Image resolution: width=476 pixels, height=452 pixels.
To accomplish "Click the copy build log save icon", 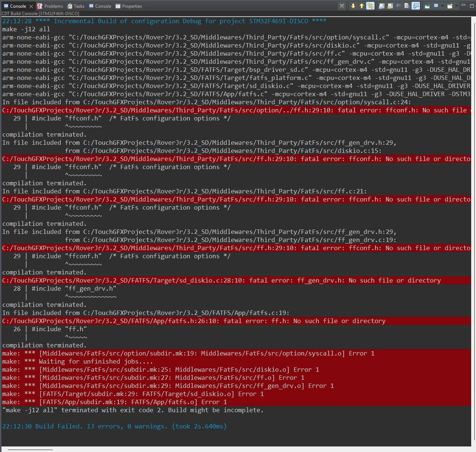I will point(382,6).
